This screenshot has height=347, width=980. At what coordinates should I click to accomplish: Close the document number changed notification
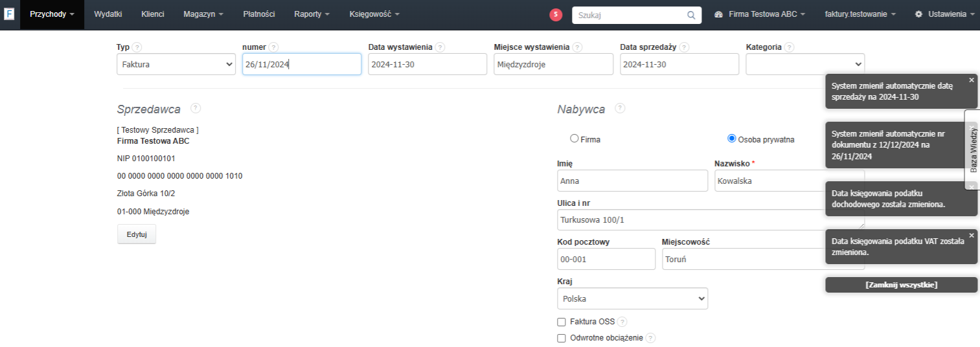pos(971,128)
